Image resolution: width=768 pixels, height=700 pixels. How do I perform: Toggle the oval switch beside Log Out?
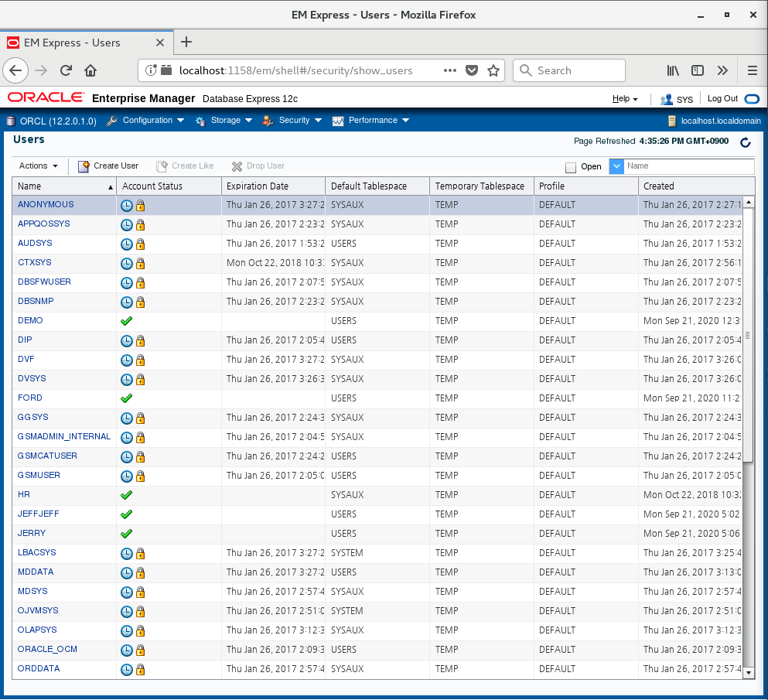752,100
